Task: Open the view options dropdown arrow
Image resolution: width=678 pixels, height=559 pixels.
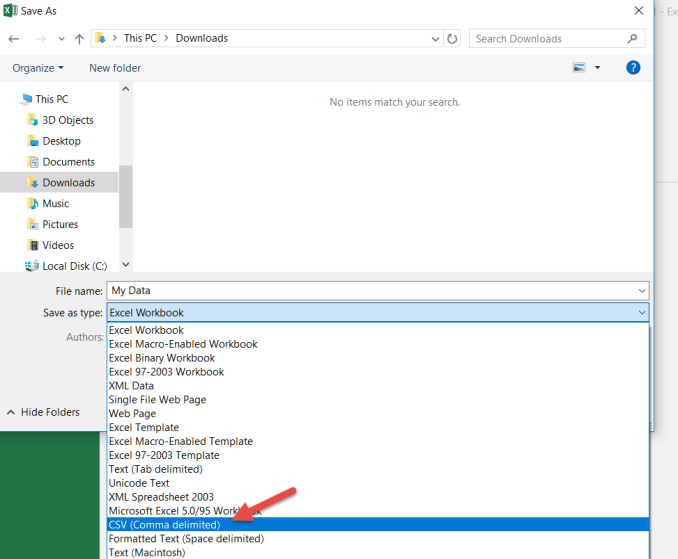Action: (597, 67)
